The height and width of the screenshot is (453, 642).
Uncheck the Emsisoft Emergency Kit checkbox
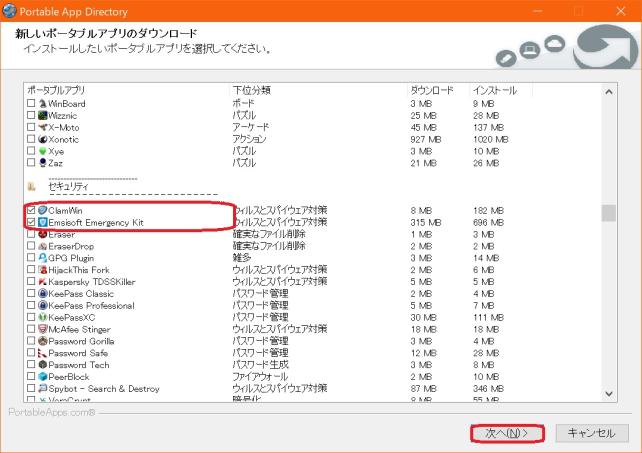pos(31,222)
